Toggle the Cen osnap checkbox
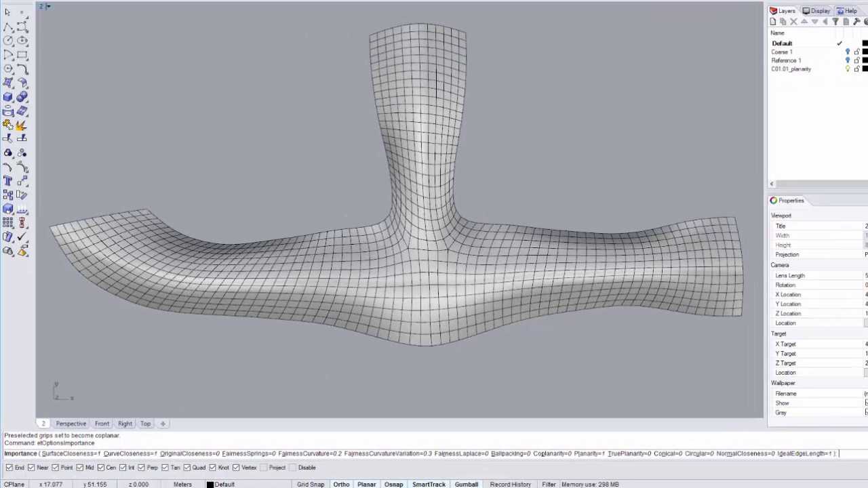The width and height of the screenshot is (868, 488). point(101,468)
